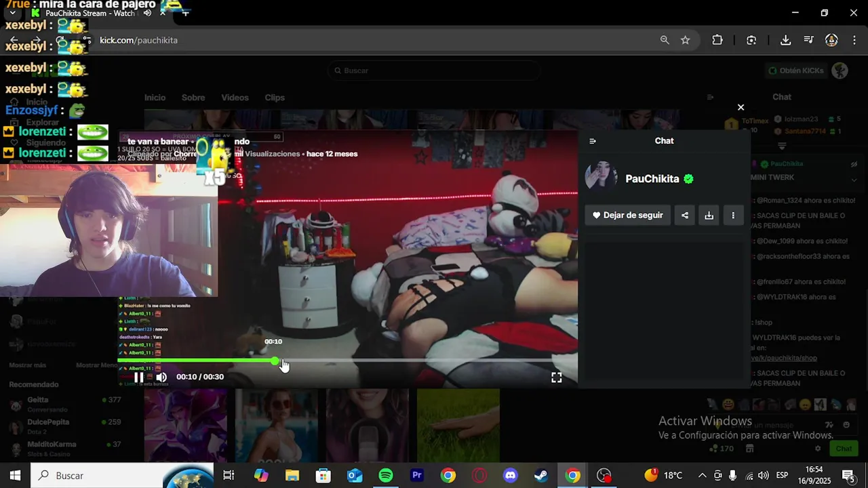Switch to Inicio channel tab
The height and width of the screenshot is (488, 868).
coord(155,98)
